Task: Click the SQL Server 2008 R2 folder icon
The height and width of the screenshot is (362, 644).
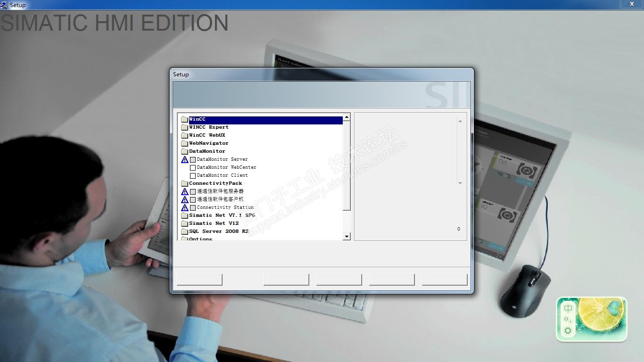Action: (184, 232)
